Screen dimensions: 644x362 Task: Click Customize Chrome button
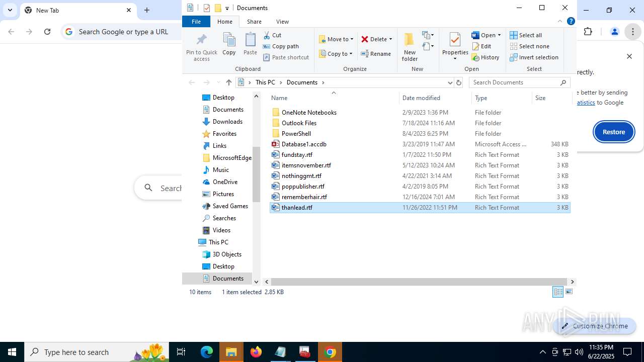[x=595, y=326]
